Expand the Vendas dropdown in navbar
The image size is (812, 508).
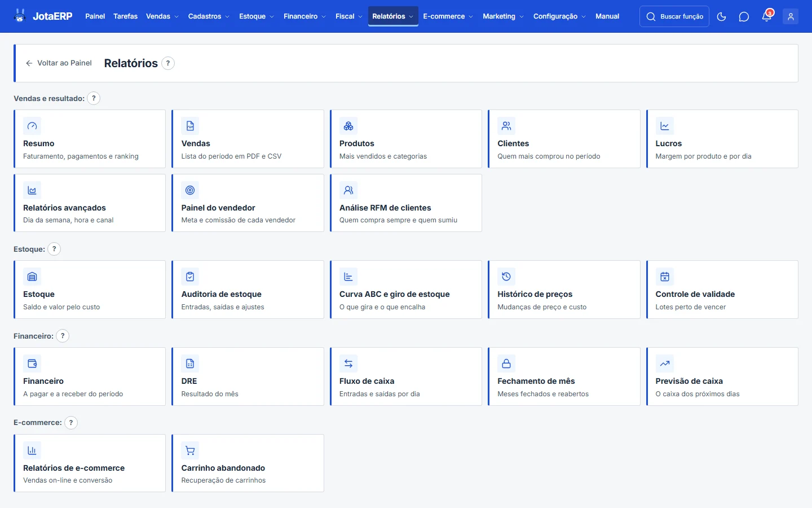click(162, 16)
